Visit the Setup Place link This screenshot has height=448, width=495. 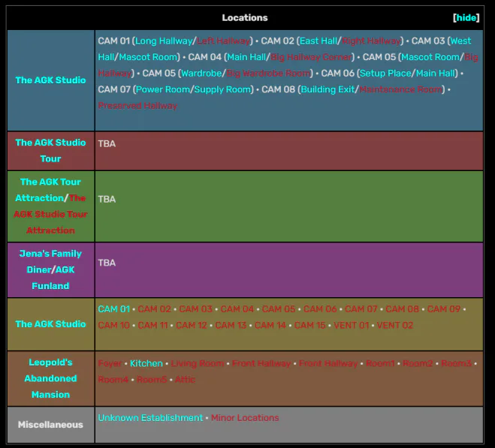pos(385,74)
